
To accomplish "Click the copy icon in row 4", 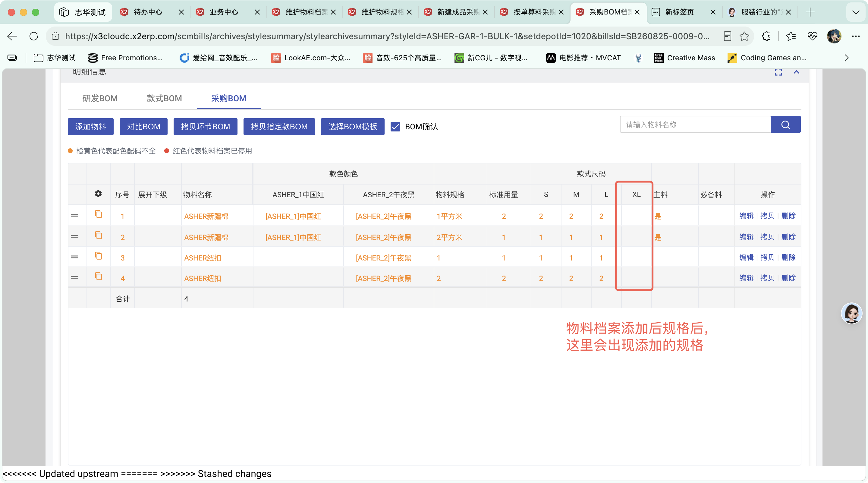I will (98, 276).
